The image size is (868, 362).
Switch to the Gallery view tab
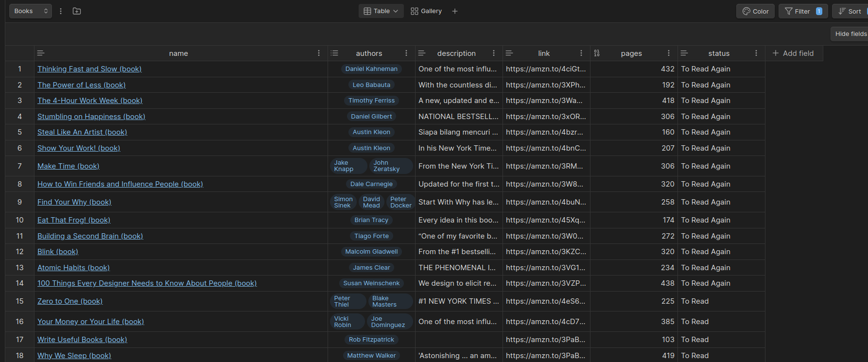tap(426, 11)
